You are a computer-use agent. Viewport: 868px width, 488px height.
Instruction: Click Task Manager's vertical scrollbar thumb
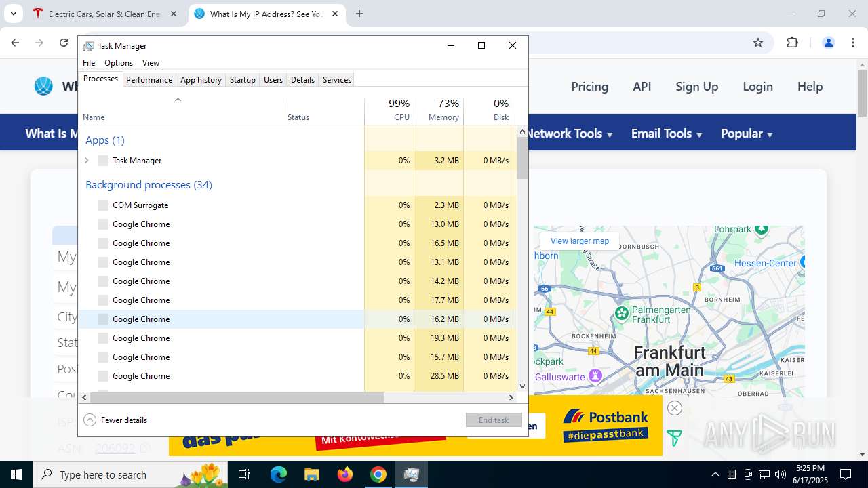point(522,158)
